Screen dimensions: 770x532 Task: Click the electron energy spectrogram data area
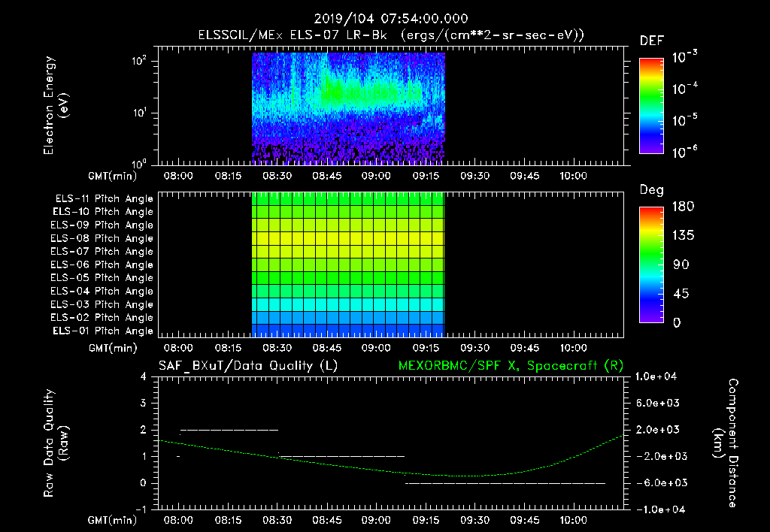(348, 108)
